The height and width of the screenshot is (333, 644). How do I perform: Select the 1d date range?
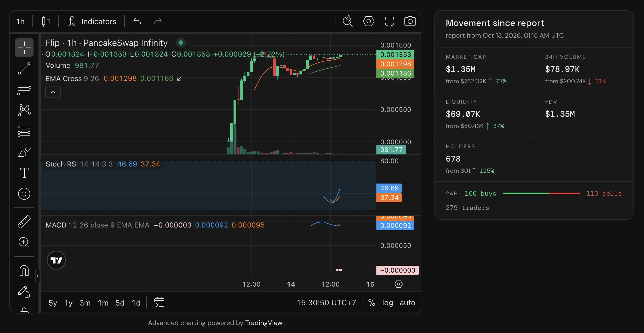click(136, 303)
